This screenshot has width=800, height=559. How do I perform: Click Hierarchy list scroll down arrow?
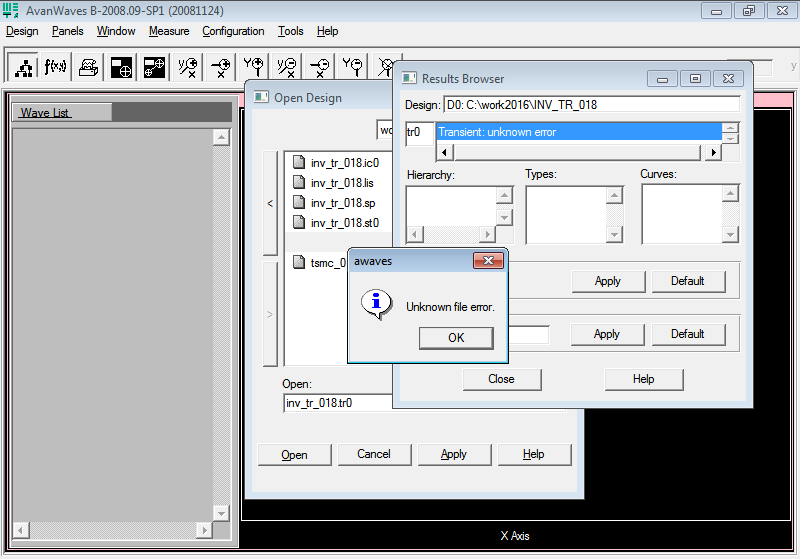[x=504, y=217]
